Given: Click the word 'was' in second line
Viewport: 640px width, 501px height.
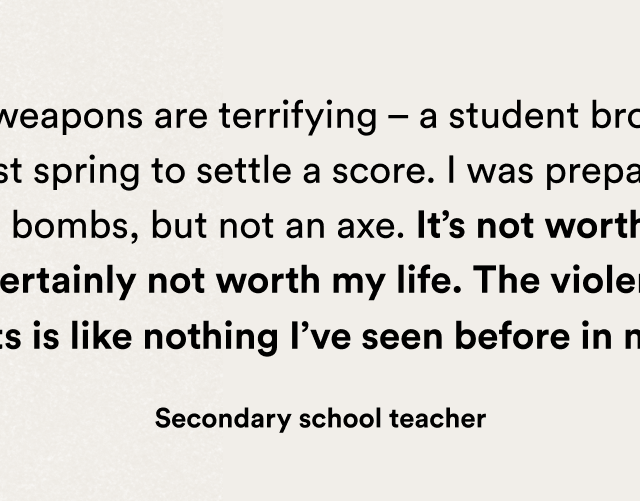Looking at the screenshot, I should pyautogui.click(x=500, y=173).
